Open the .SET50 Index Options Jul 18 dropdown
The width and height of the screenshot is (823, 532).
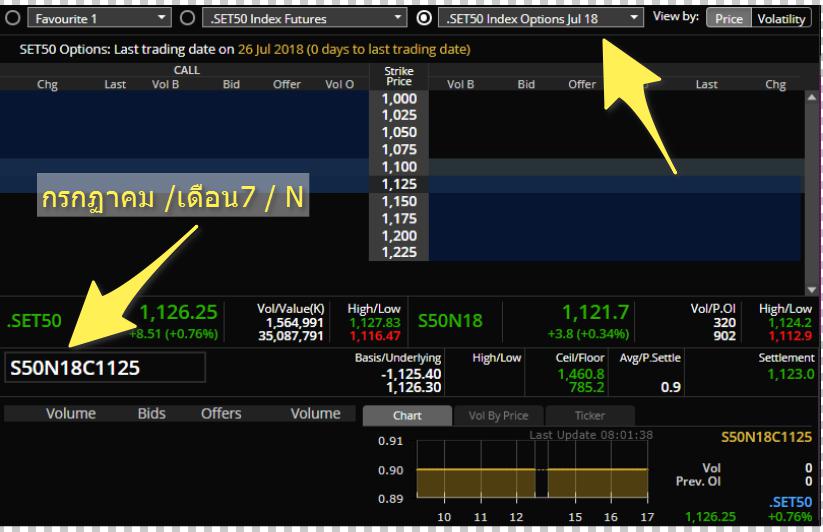tap(541, 18)
